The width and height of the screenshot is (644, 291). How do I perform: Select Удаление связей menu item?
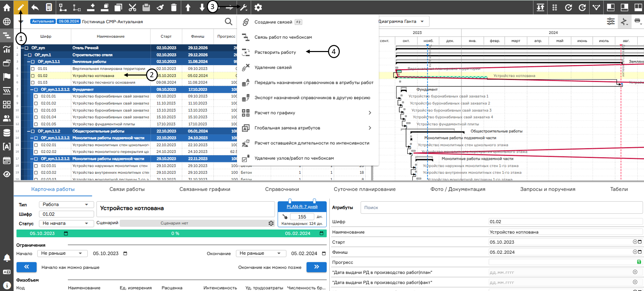tap(308, 67)
